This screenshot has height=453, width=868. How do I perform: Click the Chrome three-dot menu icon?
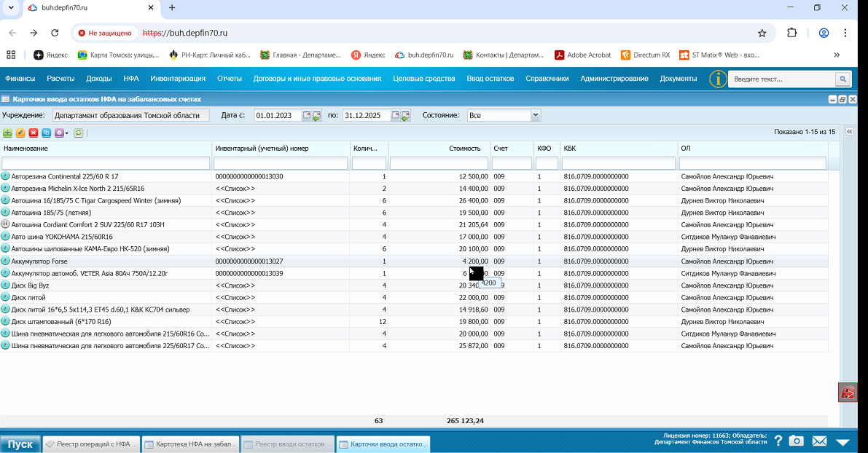click(845, 34)
